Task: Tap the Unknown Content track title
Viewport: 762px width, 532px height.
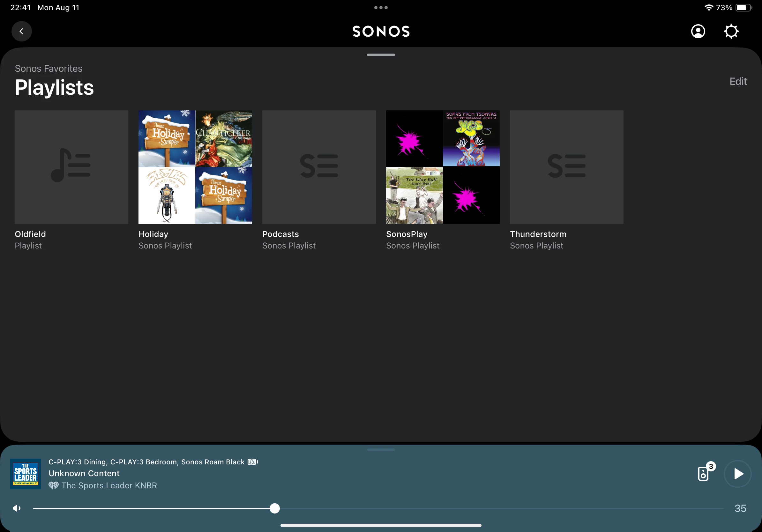Action: point(84,473)
